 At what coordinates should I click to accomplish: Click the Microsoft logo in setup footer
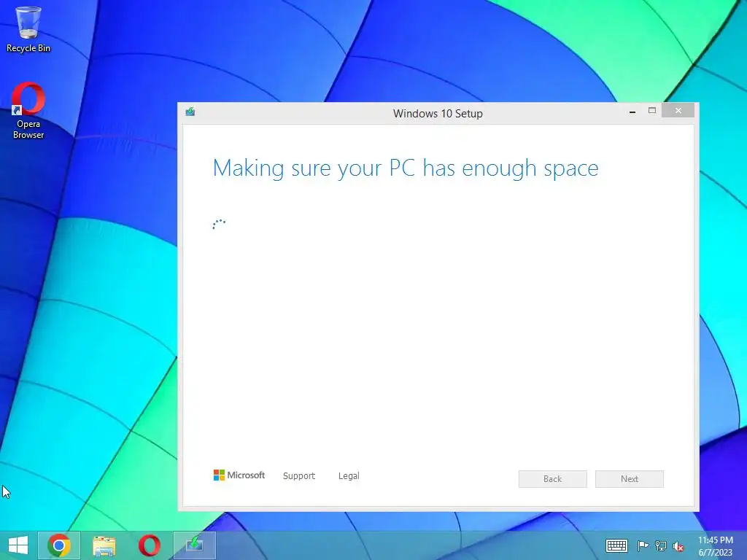point(239,475)
